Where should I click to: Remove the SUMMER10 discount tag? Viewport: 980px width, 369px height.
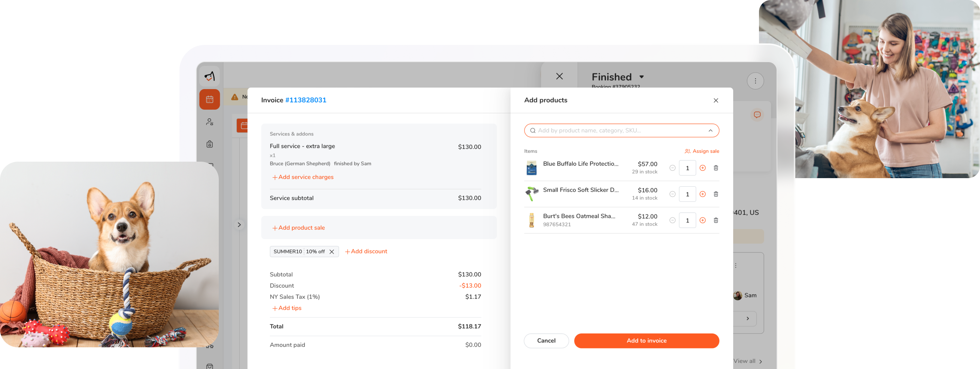click(332, 251)
